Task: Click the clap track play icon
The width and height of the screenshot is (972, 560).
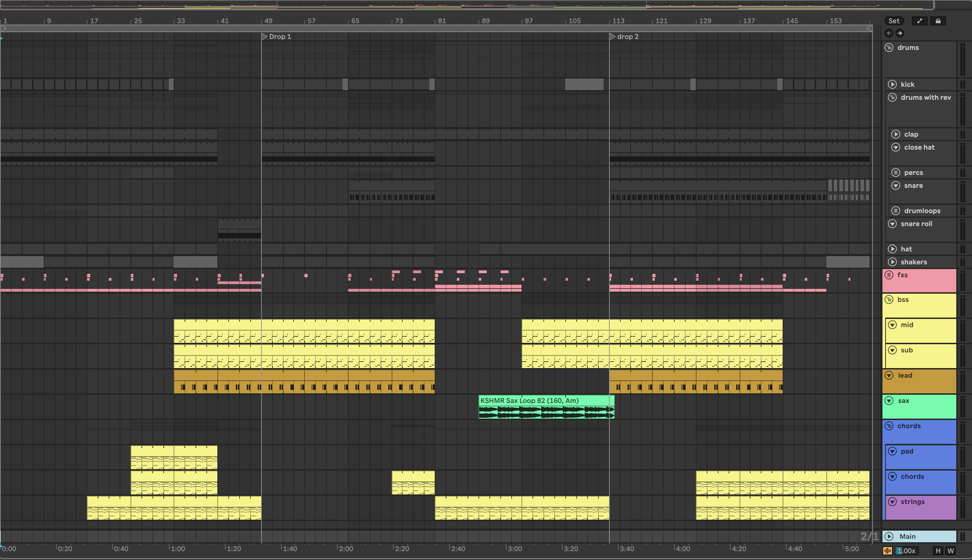Action: tap(896, 134)
